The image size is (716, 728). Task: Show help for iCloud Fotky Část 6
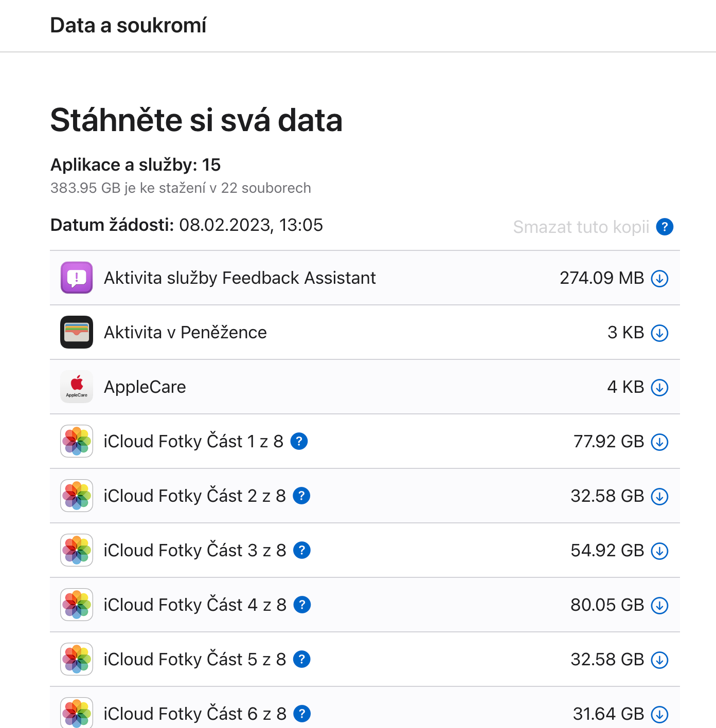tap(302, 714)
